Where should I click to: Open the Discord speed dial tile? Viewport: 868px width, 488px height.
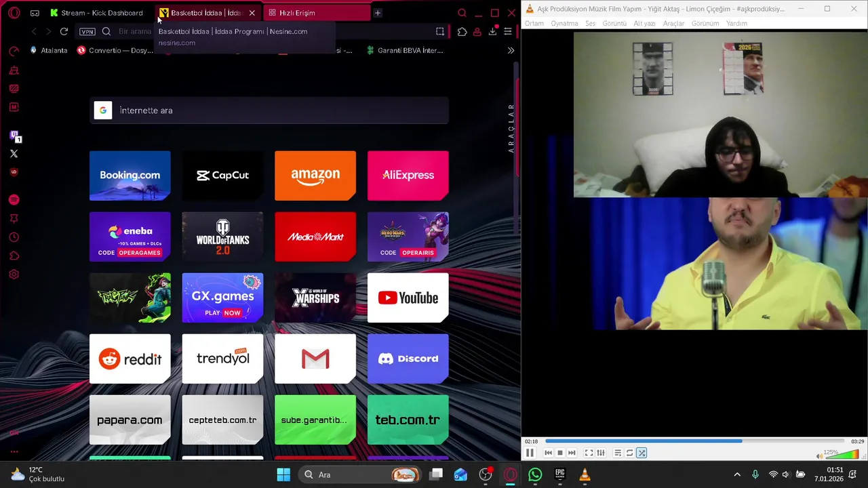408,359
